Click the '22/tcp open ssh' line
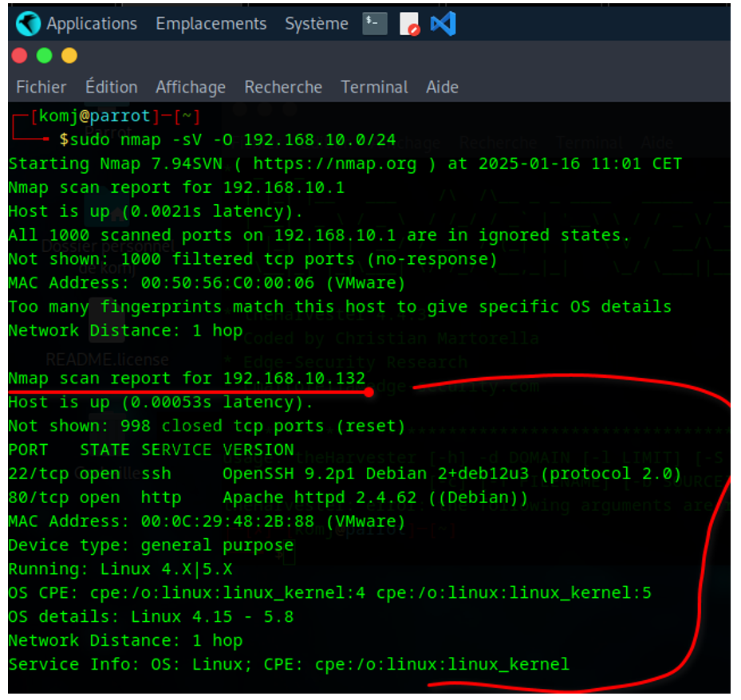 pos(345,474)
